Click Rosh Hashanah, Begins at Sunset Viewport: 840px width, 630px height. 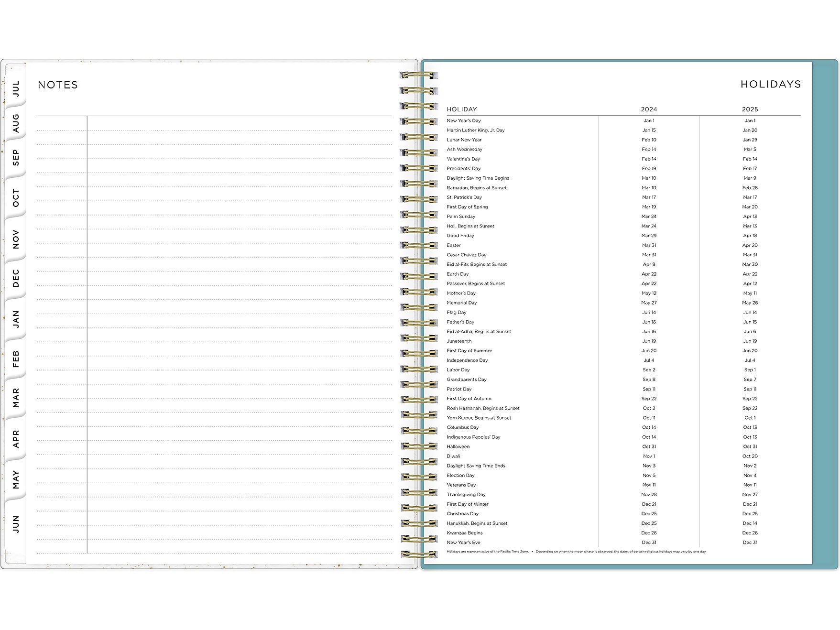coord(483,408)
